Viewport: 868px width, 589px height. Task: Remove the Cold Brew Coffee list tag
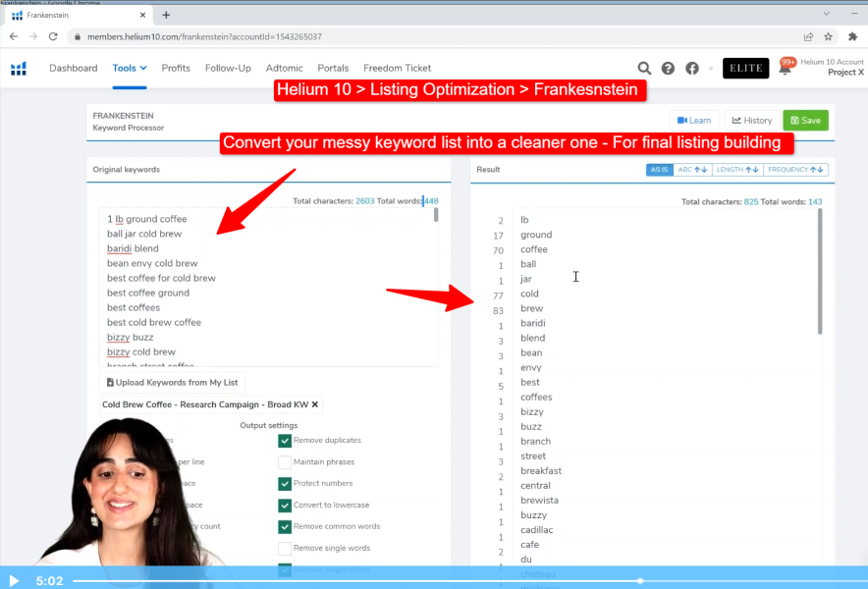314,404
